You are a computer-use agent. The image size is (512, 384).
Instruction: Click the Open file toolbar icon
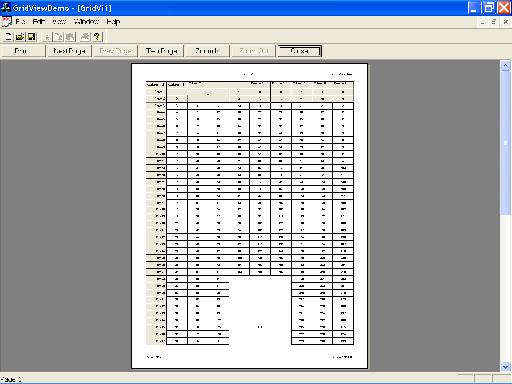(x=20, y=37)
